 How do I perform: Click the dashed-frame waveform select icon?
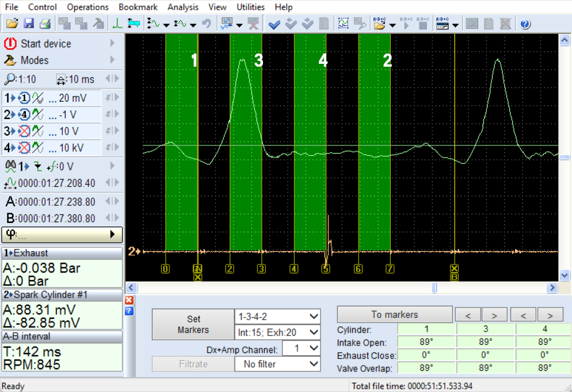(344, 24)
